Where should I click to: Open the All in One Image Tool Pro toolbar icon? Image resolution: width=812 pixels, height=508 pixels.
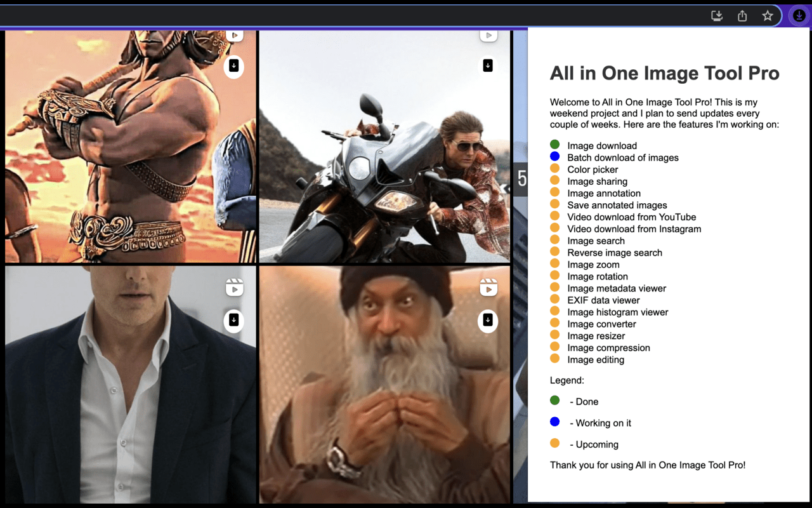coord(799,15)
